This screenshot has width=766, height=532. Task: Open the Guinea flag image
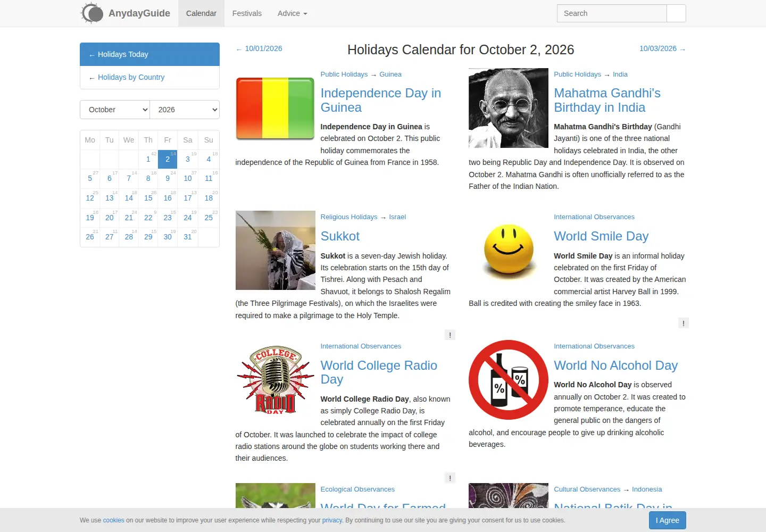[x=275, y=109]
